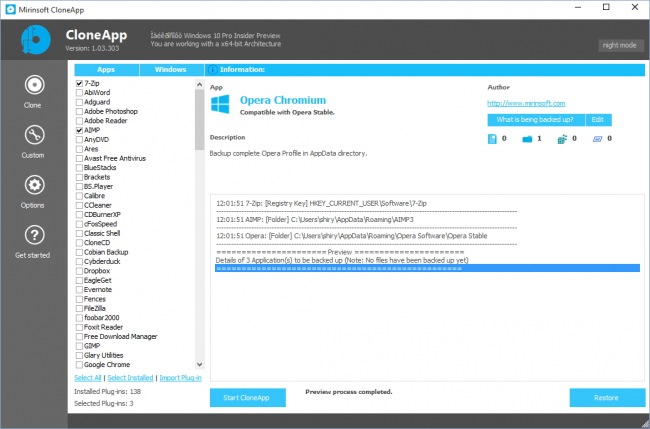Image resolution: width=650 pixels, height=429 pixels.
Task: Open the Clone section icon
Action: pos(34,85)
